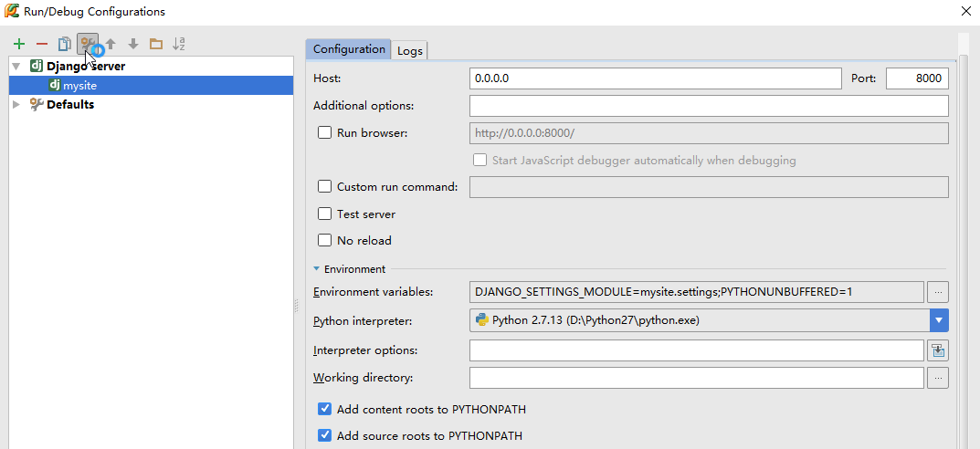
Task: Select Django server tree label
Action: [86, 66]
